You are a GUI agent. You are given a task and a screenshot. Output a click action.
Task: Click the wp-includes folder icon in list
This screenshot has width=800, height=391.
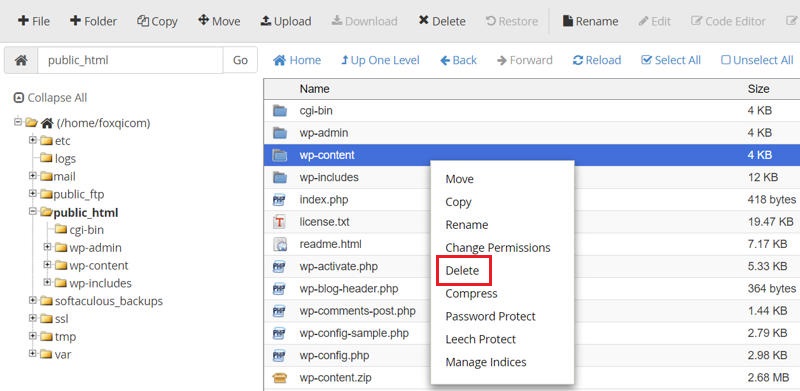tap(280, 178)
